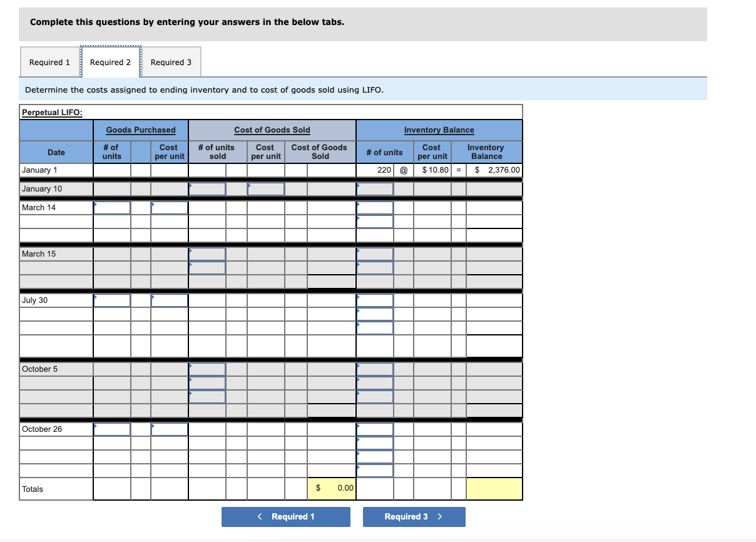Click the Totals inventory balance yellow cell
The width and height of the screenshot is (756, 542).
tap(494, 489)
